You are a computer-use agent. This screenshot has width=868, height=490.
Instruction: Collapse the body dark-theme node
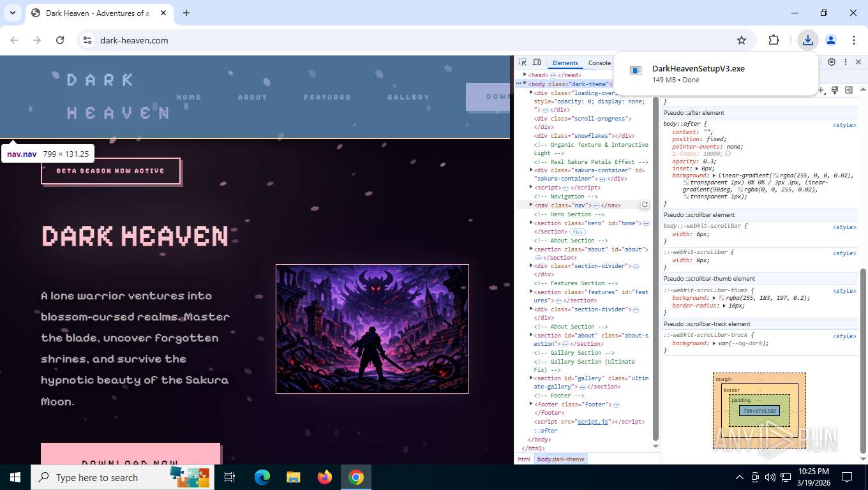coord(525,84)
